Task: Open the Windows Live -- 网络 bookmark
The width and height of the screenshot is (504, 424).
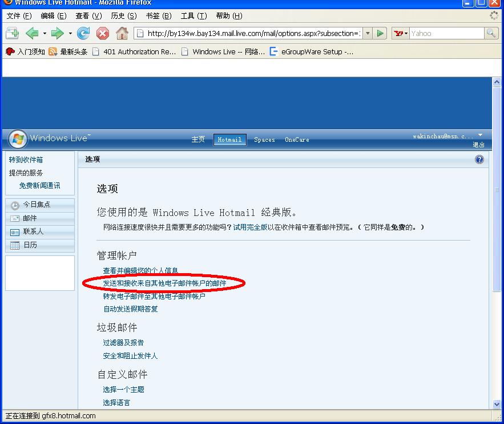Action: point(223,51)
